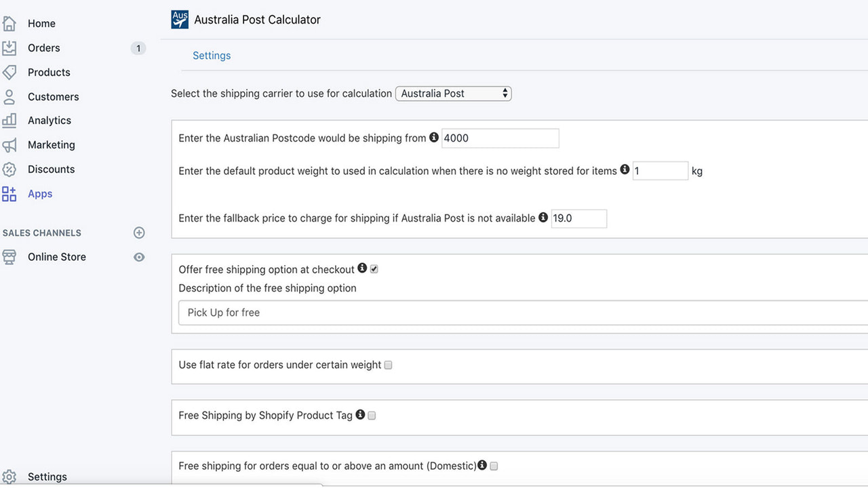
Task: Expand Sales Channels with the plus icon
Action: coord(139,232)
